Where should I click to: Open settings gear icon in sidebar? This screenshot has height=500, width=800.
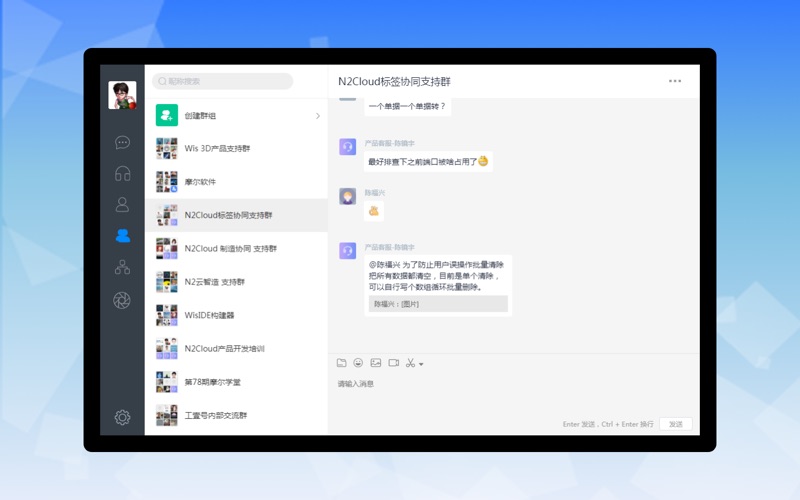point(122,417)
